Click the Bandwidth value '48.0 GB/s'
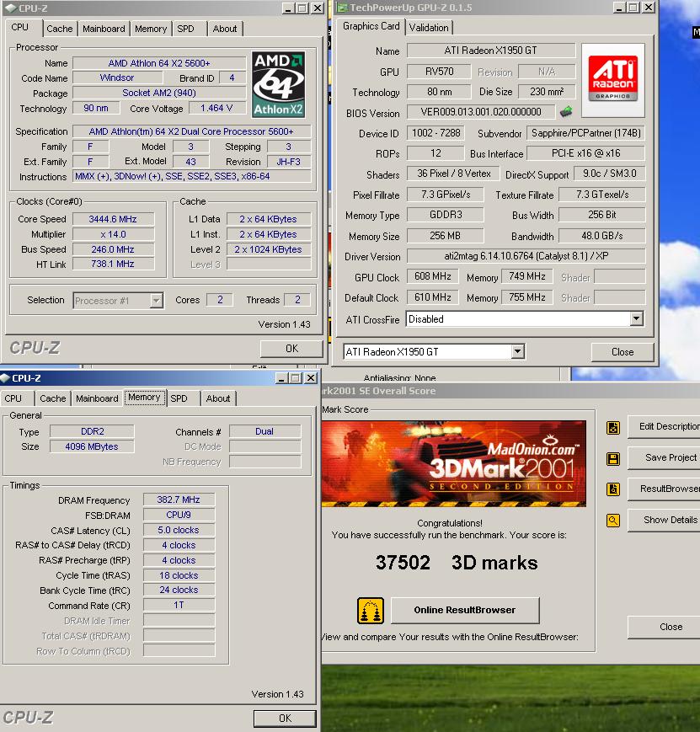700x732 pixels. tap(602, 236)
